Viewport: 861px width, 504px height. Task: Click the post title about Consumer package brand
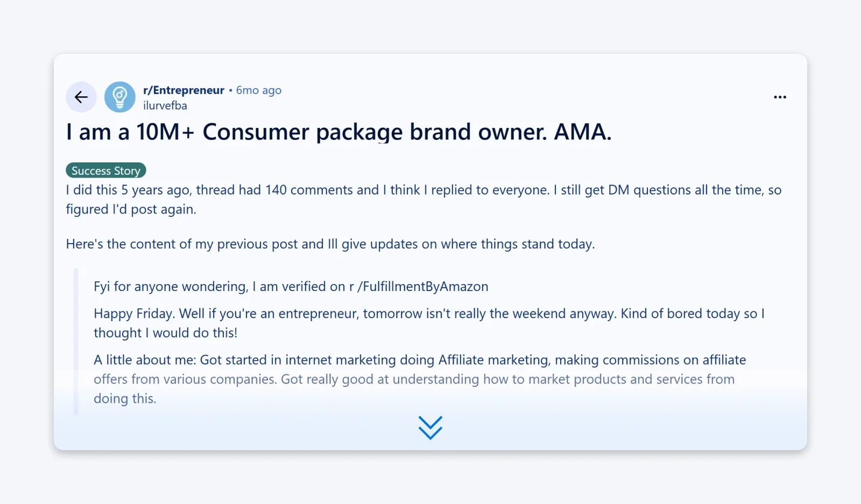pos(339,132)
